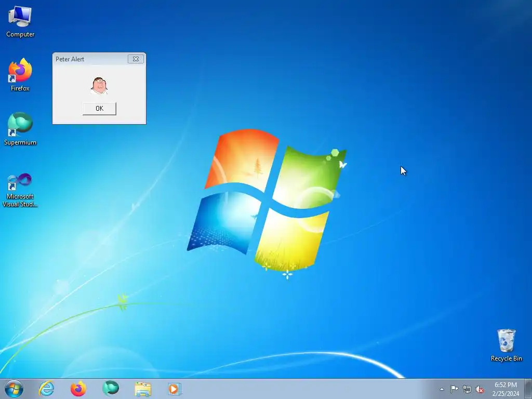
Task: Click OK in the Peter Alert dialog
Action: tap(99, 109)
